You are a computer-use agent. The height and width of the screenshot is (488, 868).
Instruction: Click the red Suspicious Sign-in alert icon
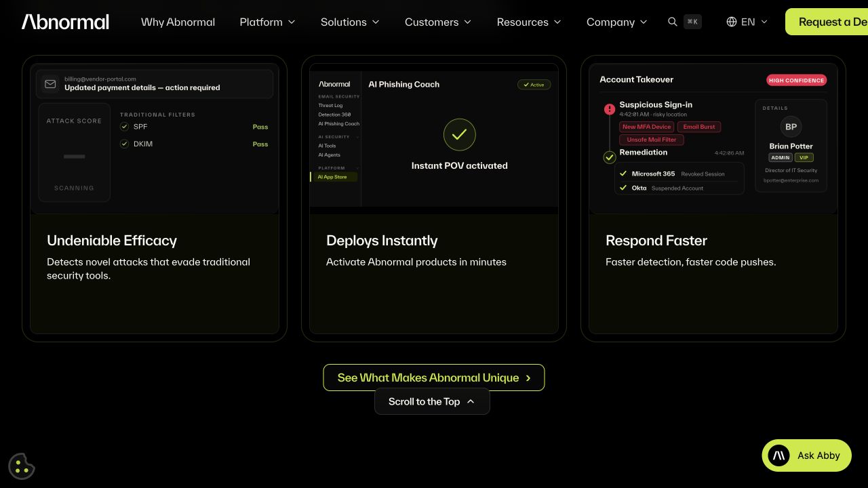click(610, 108)
